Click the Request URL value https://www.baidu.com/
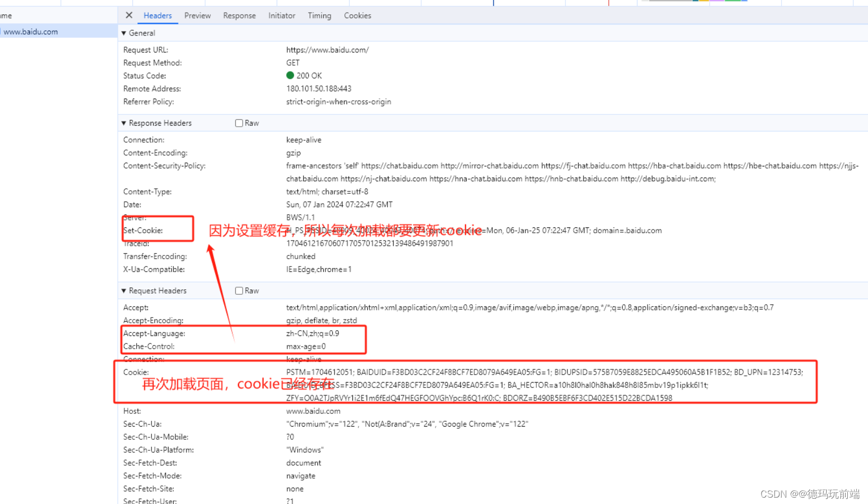868x504 pixels. pos(327,50)
